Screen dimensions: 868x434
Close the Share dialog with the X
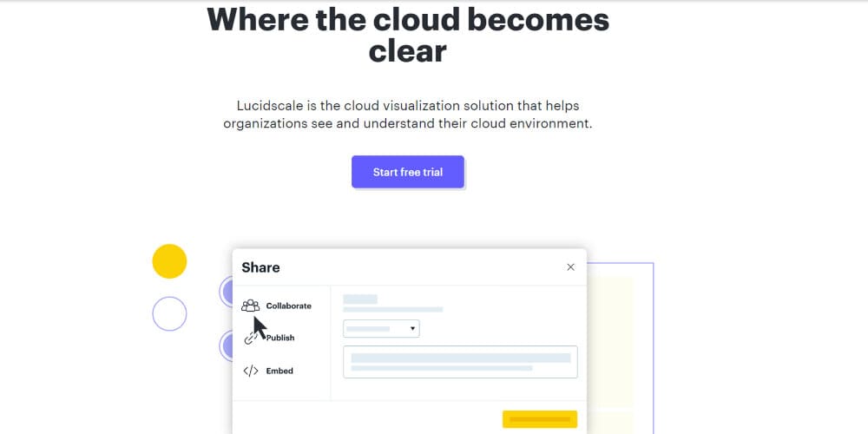571,267
